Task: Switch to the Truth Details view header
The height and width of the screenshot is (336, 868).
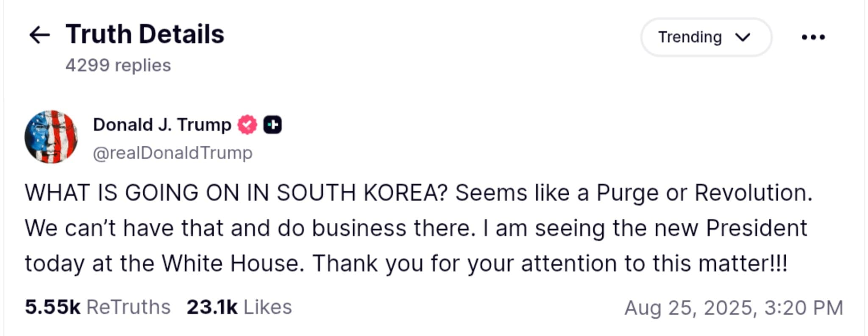Action: (144, 34)
